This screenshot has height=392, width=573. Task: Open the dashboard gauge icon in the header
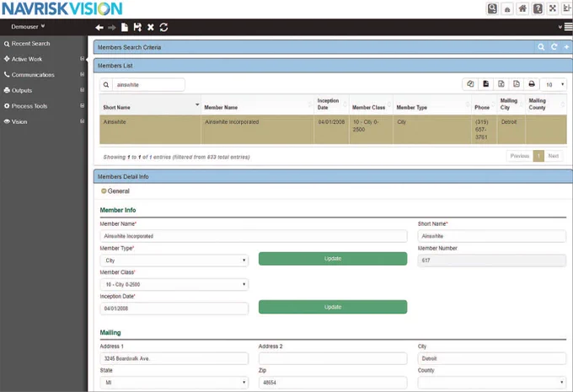[507, 8]
